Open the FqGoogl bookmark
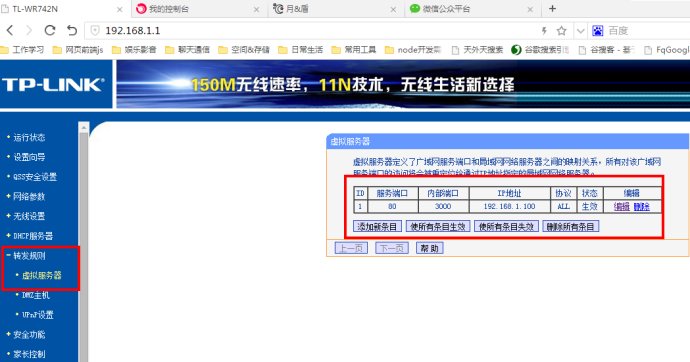 [x=667, y=50]
